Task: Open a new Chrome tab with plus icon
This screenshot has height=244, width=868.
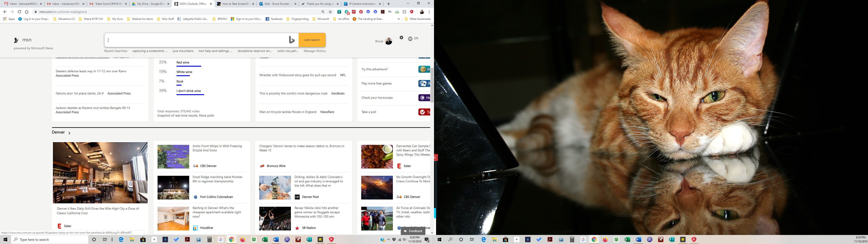Action: coord(389,4)
